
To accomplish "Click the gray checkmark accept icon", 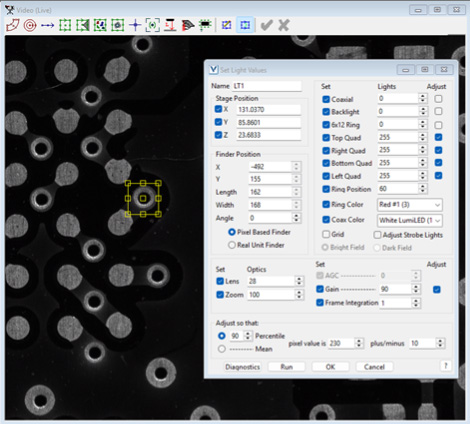I will click(x=266, y=25).
